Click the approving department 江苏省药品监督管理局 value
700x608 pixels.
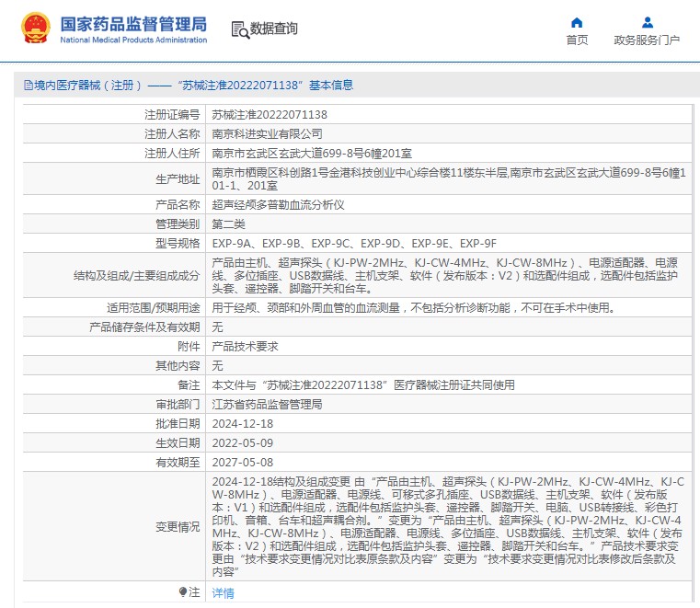[x=268, y=404]
